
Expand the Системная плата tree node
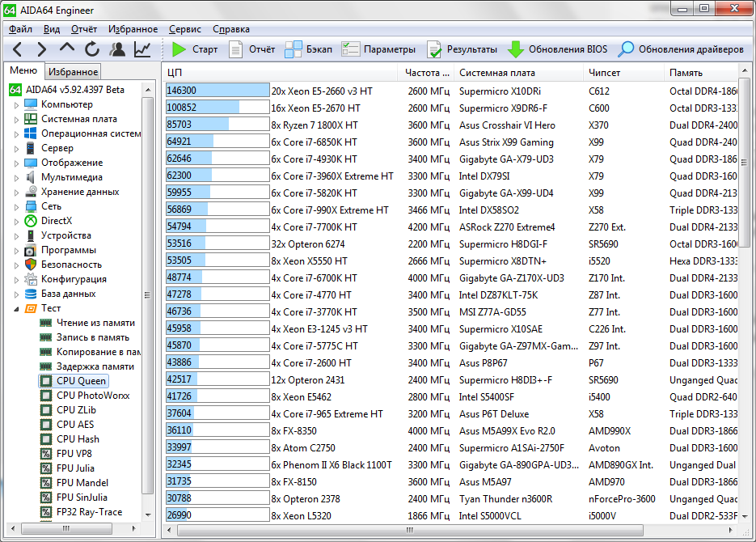coord(16,119)
